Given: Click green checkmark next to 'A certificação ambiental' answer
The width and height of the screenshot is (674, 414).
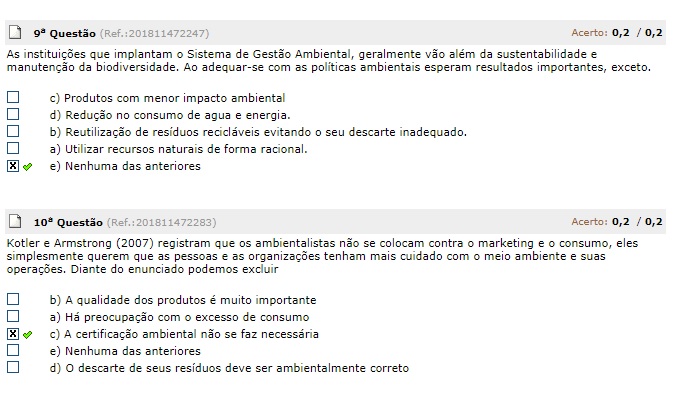Looking at the screenshot, I should [x=27, y=334].
